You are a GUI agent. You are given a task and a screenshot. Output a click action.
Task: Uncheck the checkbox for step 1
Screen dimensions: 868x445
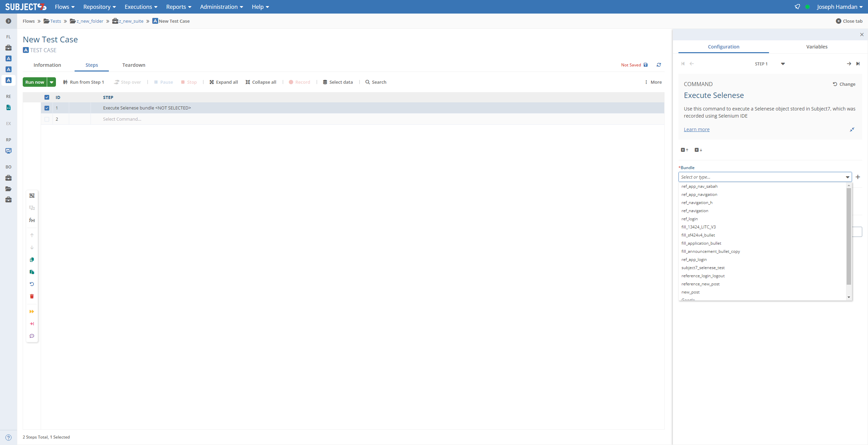47,108
